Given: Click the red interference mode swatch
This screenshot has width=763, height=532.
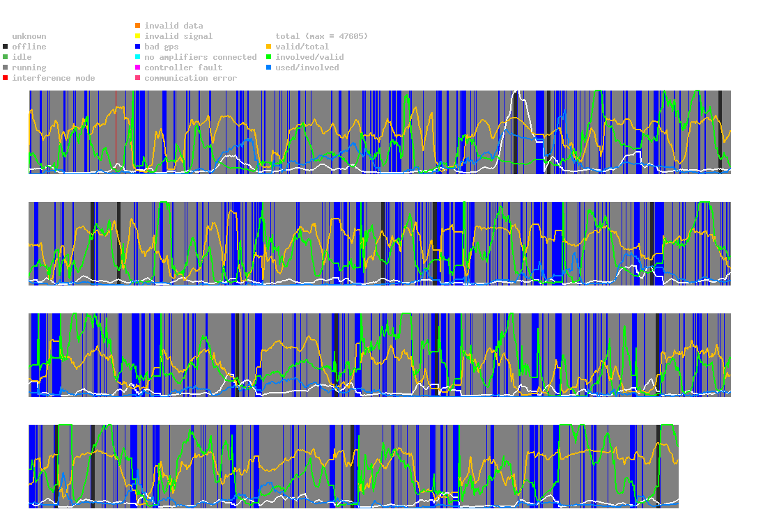Looking at the screenshot, I should [x=6, y=78].
